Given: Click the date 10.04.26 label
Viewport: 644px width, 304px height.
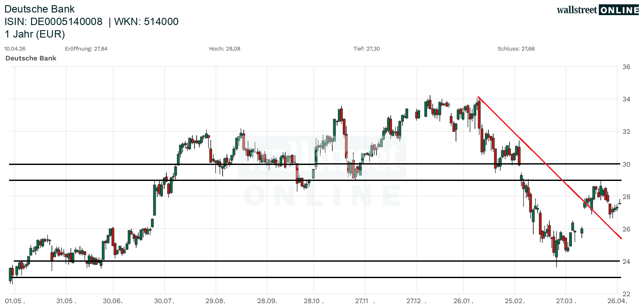Looking at the screenshot, I should tap(15, 49).
